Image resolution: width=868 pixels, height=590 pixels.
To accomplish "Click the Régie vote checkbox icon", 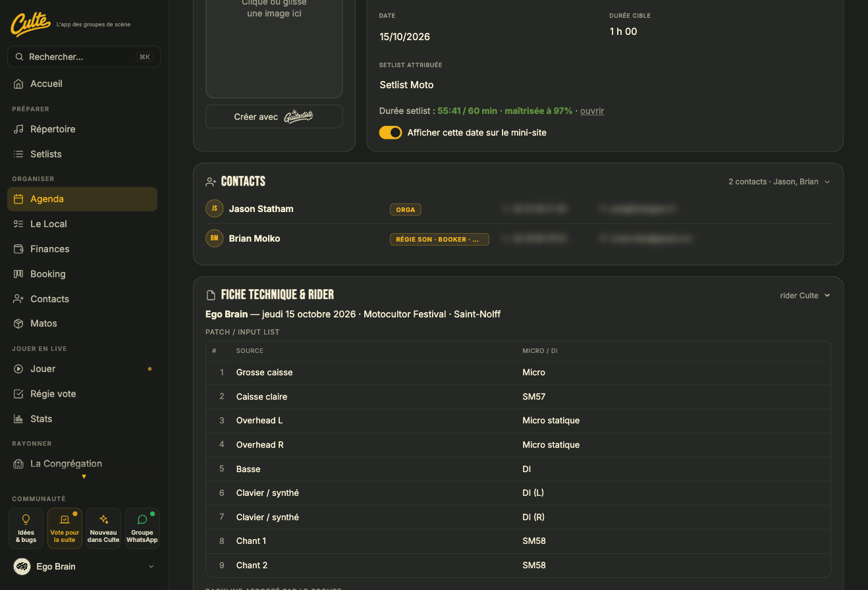I will click(18, 394).
